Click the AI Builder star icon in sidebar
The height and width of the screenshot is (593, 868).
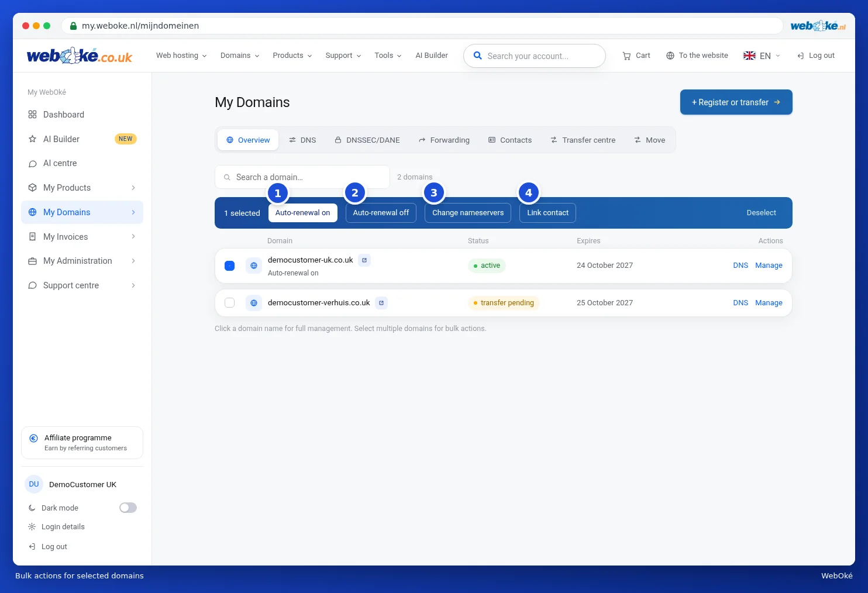[x=33, y=139]
